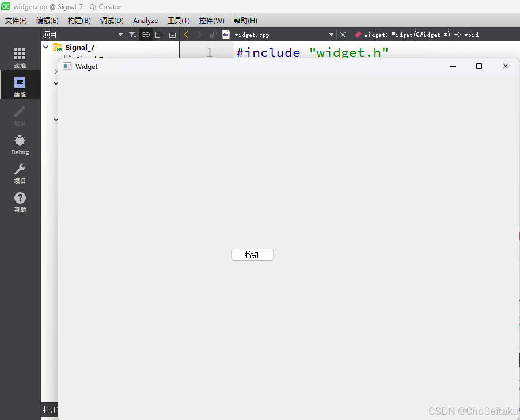Go back with the yellow arrow
The height and width of the screenshot is (420, 520).
click(186, 35)
